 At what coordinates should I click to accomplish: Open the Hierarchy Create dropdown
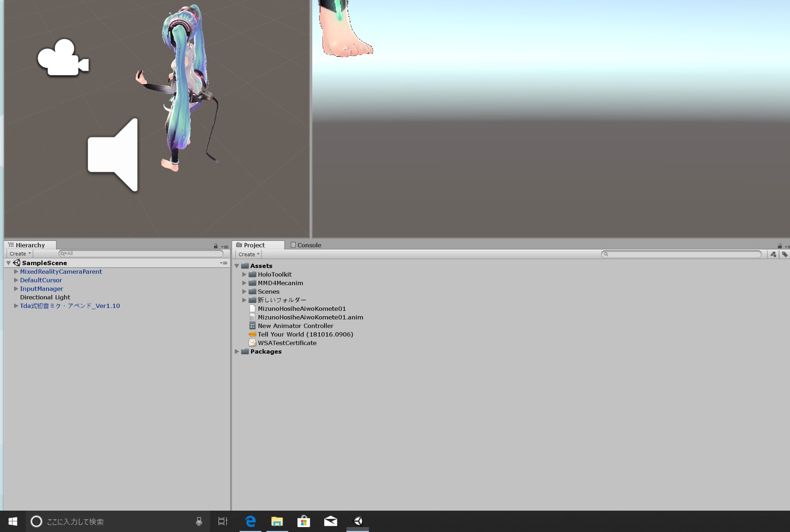pos(20,254)
